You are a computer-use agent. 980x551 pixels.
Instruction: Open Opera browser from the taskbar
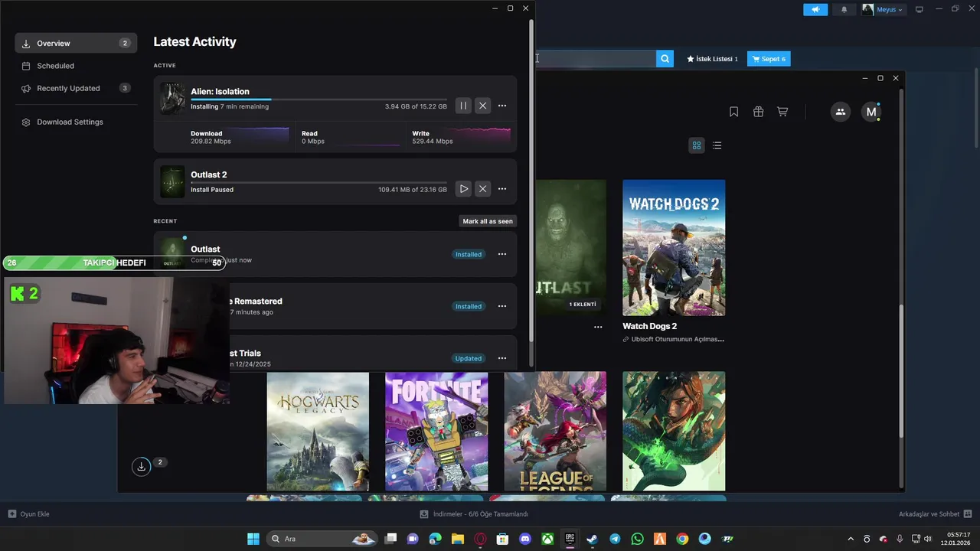(x=480, y=539)
